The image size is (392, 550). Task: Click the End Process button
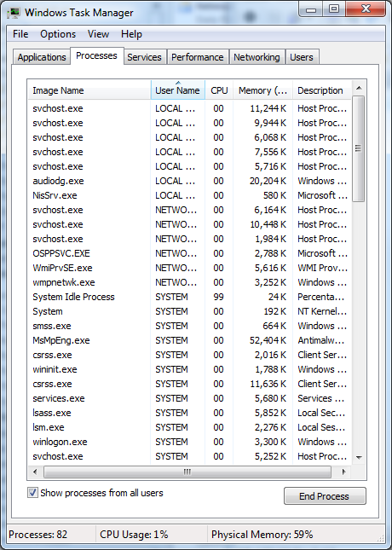pyautogui.click(x=325, y=496)
